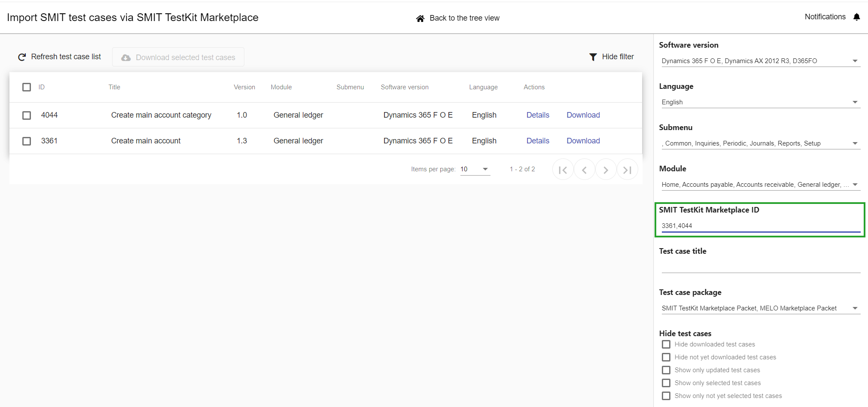Enable Hide downloaded test cases
This screenshot has height=407, width=868.
point(666,344)
